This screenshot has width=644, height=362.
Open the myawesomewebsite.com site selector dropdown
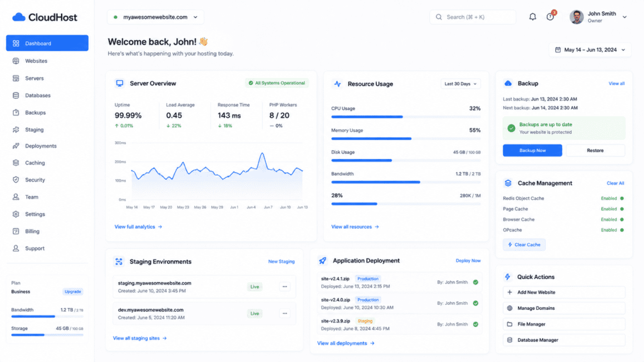click(156, 17)
